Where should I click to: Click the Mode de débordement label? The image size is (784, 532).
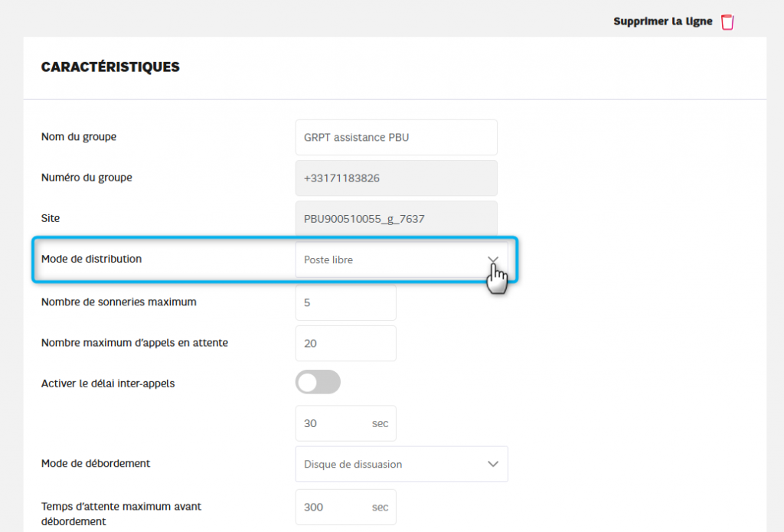(96, 464)
